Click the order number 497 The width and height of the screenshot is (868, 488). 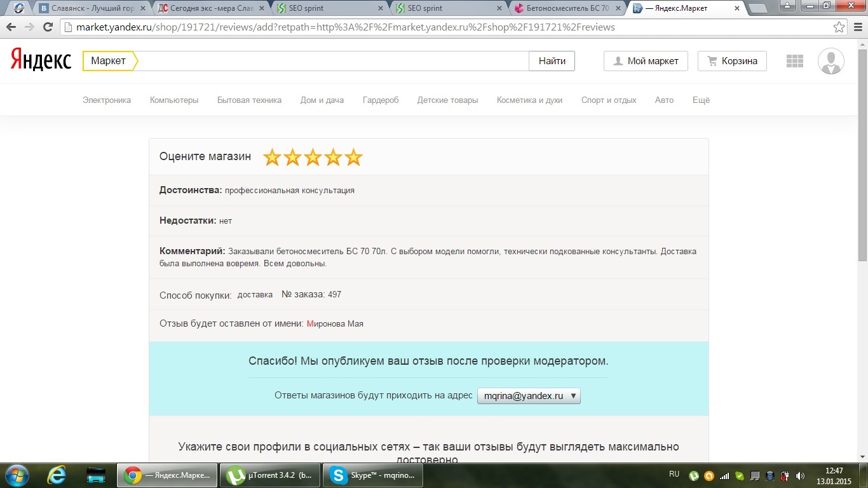pos(334,294)
